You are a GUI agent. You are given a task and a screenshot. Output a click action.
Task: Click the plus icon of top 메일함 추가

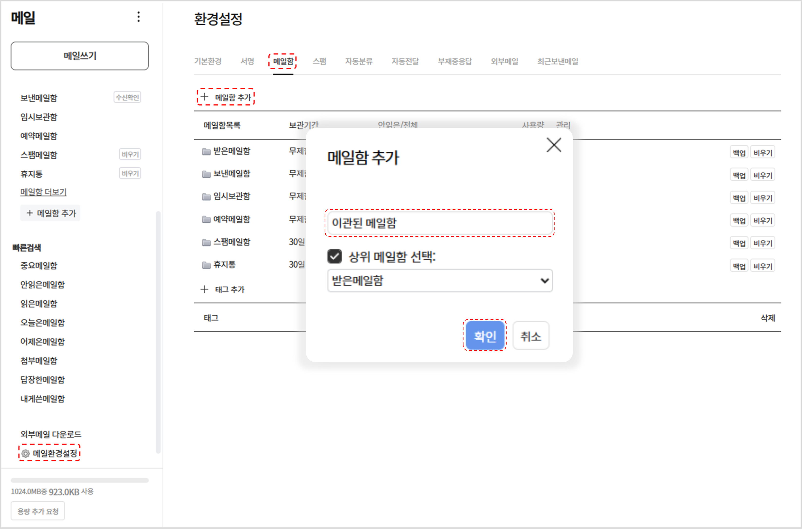click(204, 97)
